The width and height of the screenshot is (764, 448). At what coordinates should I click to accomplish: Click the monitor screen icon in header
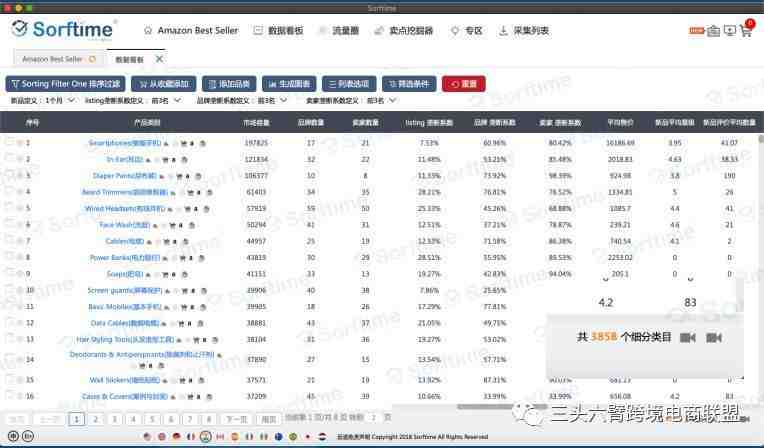coord(729,31)
